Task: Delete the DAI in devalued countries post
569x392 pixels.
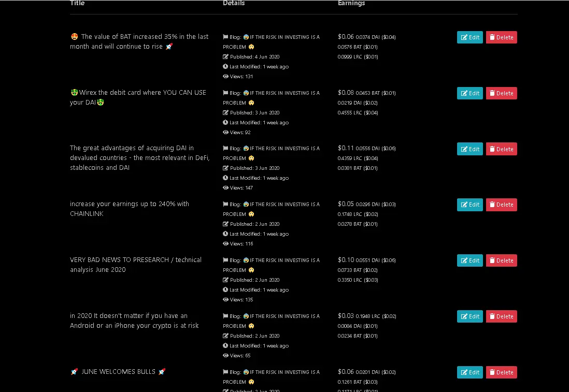Action: click(502, 149)
